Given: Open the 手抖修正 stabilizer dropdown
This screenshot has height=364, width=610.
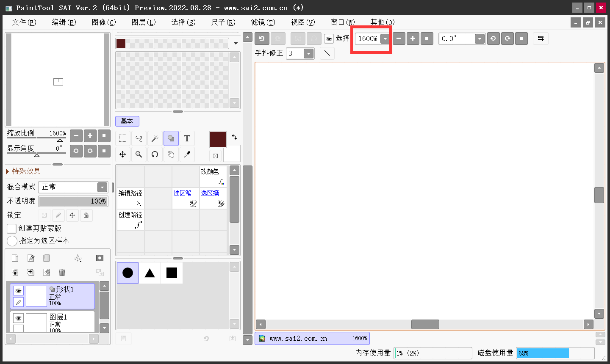Looking at the screenshot, I should click(x=309, y=53).
